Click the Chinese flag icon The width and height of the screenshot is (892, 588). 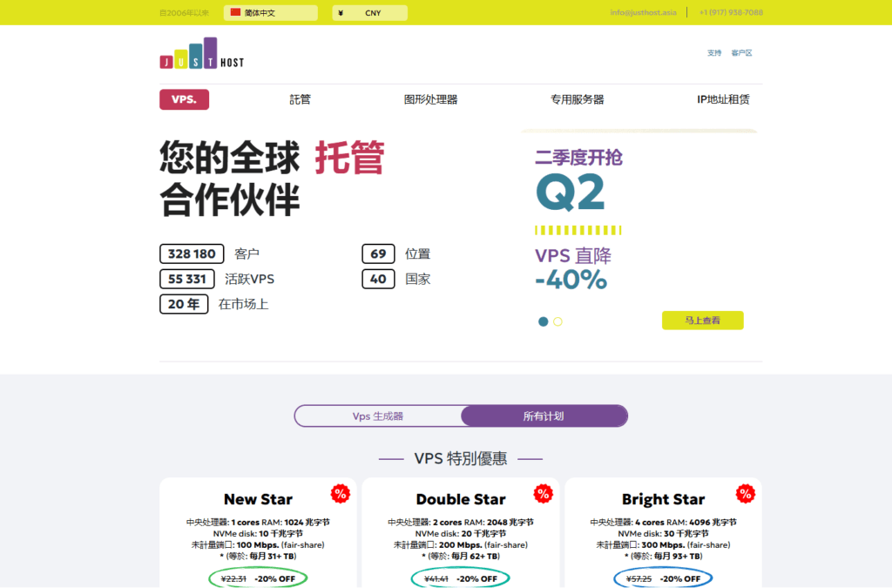point(235,12)
